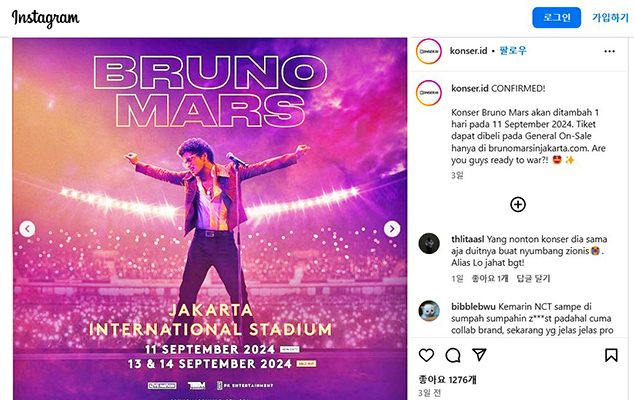This screenshot has height=400, width=634.
Task: Click the Instagram logo
Action: pos(46,19)
